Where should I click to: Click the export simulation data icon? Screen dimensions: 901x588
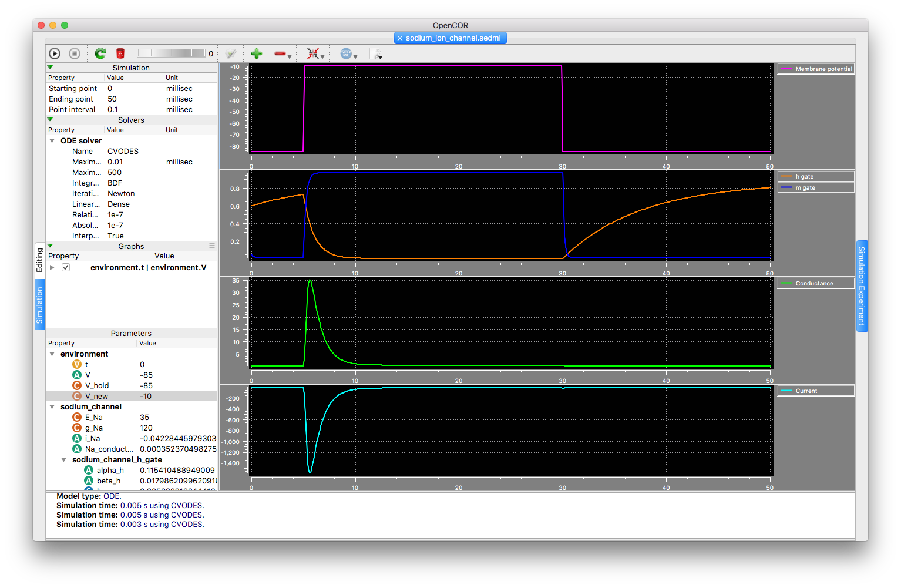click(374, 53)
